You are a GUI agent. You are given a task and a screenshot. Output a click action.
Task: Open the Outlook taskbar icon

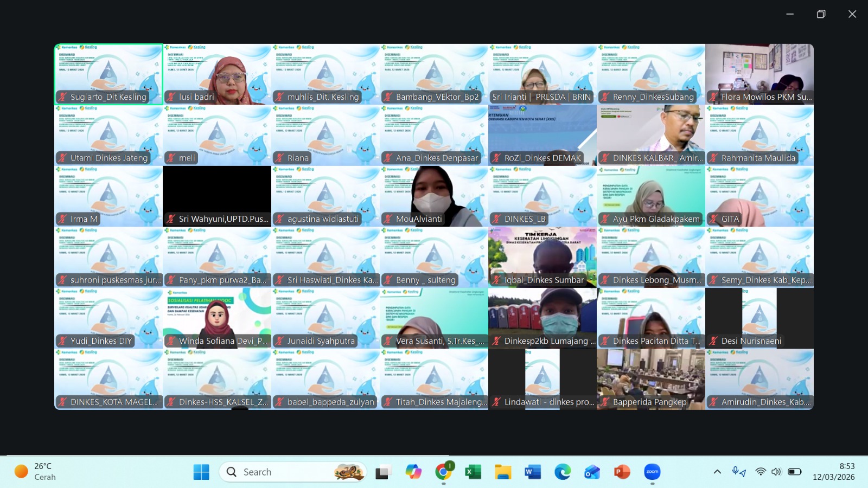click(x=592, y=472)
